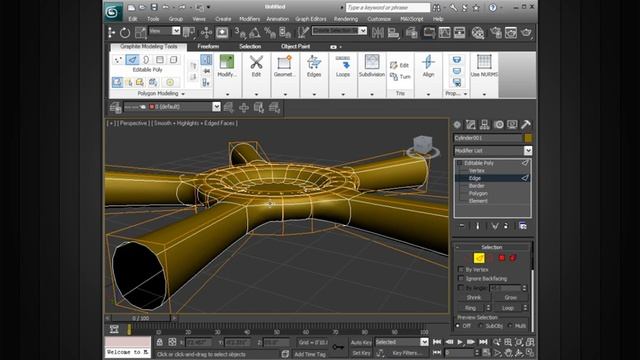Select the Off preview selection radio

pos(458,326)
